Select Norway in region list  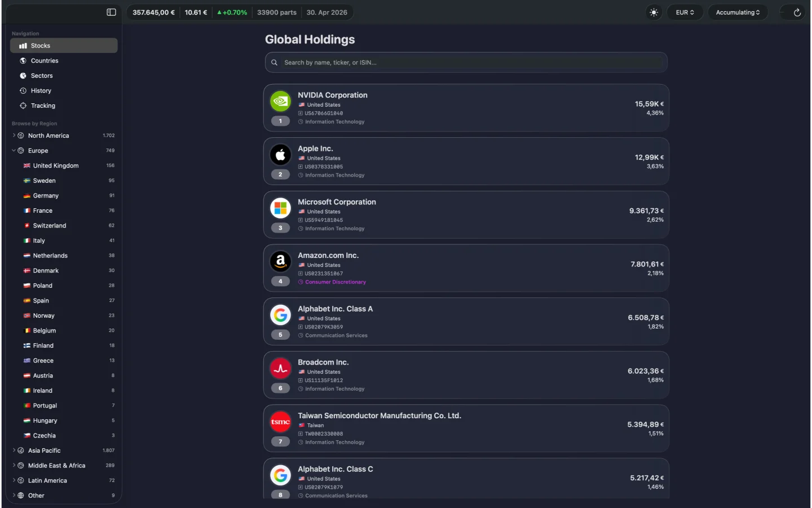point(64,316)
